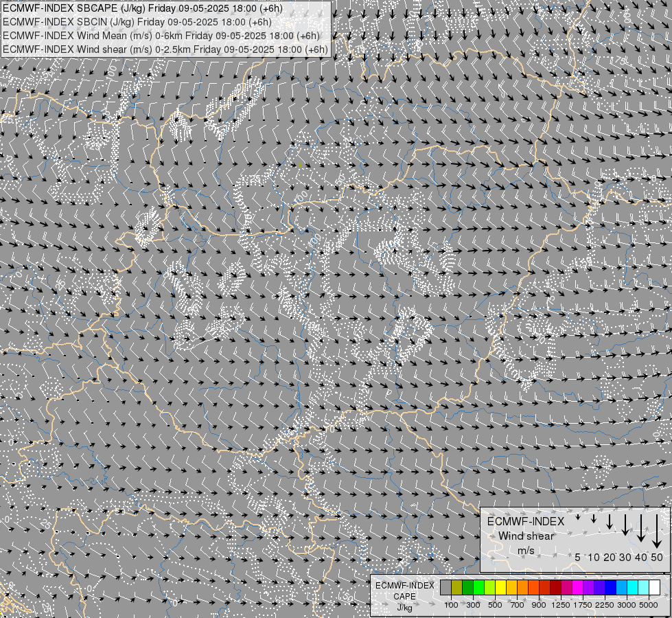Click the 20 m/s wind shear arrow
This screenshot has width=672, height=618.
click(610, 521)
